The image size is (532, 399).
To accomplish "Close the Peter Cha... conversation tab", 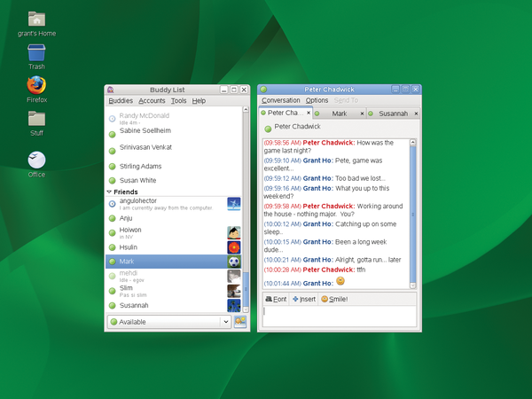I will pos(309,113).
